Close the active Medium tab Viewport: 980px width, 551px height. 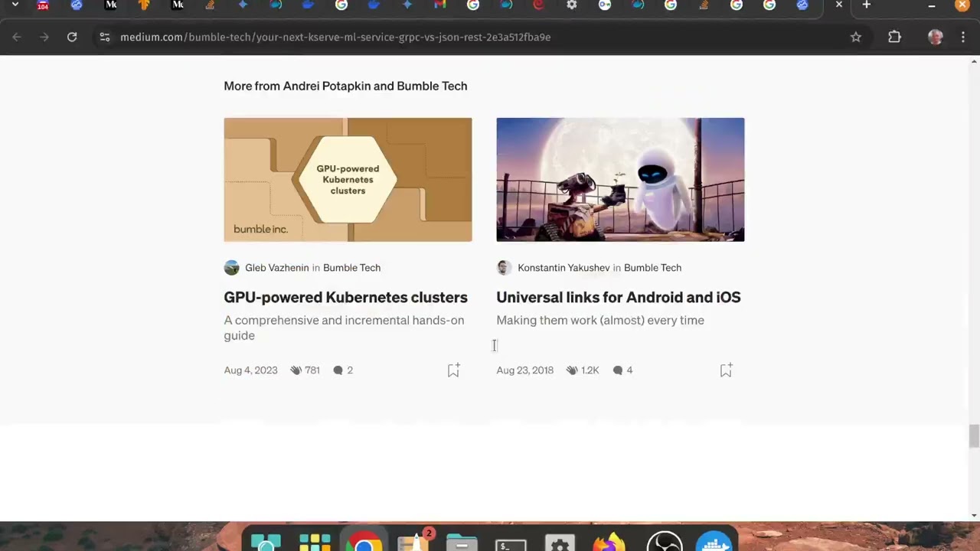[839, 5]
